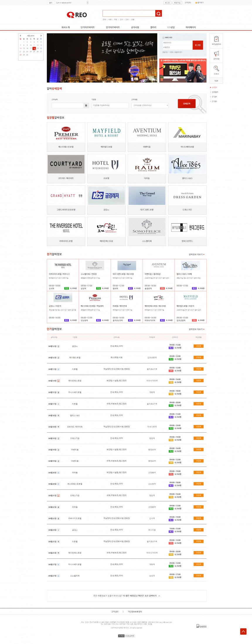This screenshot has width=252, height=644.
Task: Go to next month in calendar
Action: pos(41,36)
